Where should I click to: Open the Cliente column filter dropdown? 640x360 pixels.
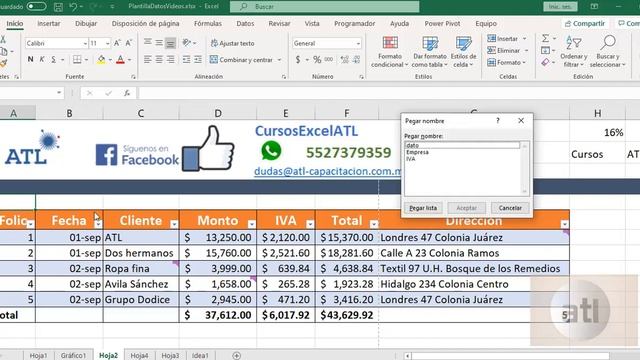[174, 224]
